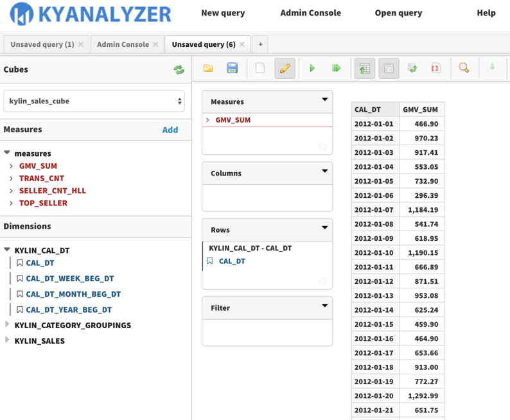
Task: Click the Add link next to Measures
Action: click(170, 130)
